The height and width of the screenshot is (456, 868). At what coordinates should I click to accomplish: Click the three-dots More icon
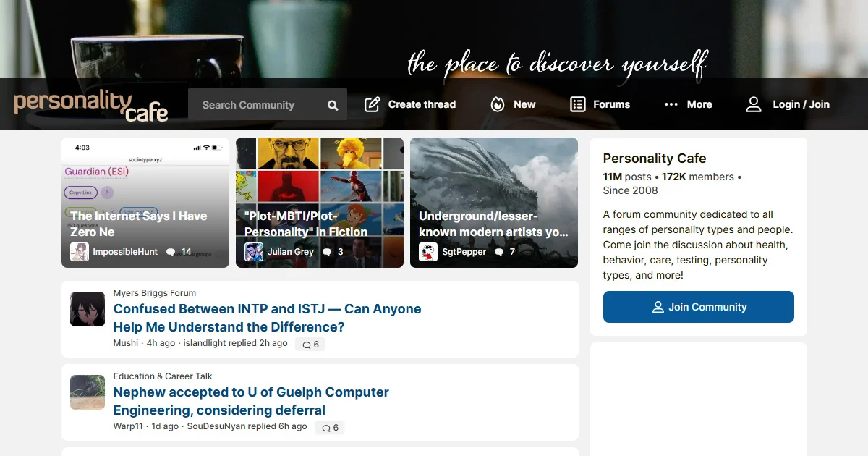(x=671, y=104)
